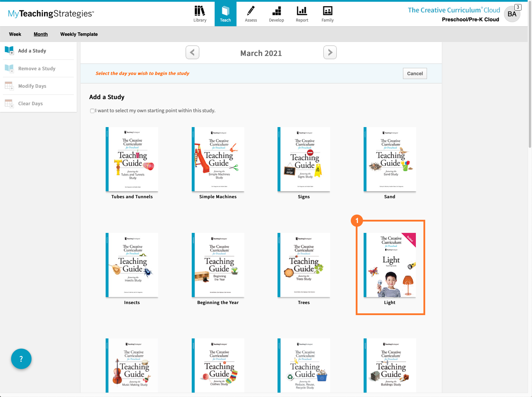Screen dimensions: 532x397
Task: Open the blue help question mark button
Action: pyautogui.click(x=21, y=359)
